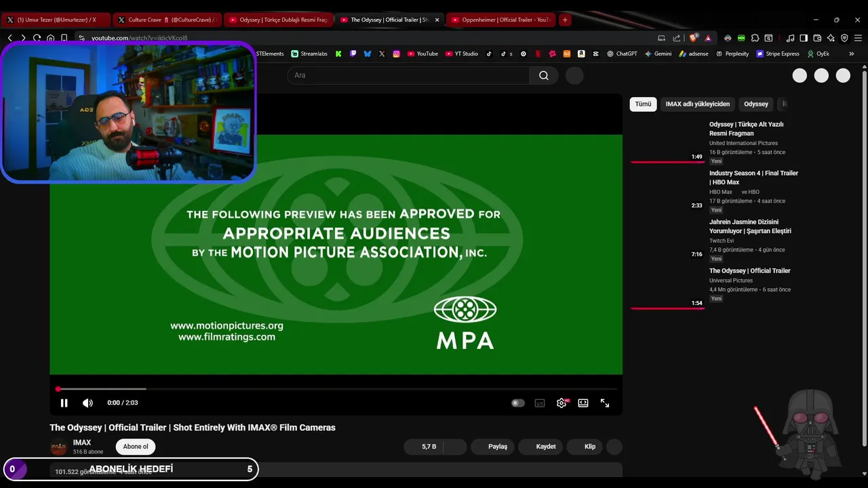Open IMAX channel name link
868x488 pixels.
(x=82, y=443)
